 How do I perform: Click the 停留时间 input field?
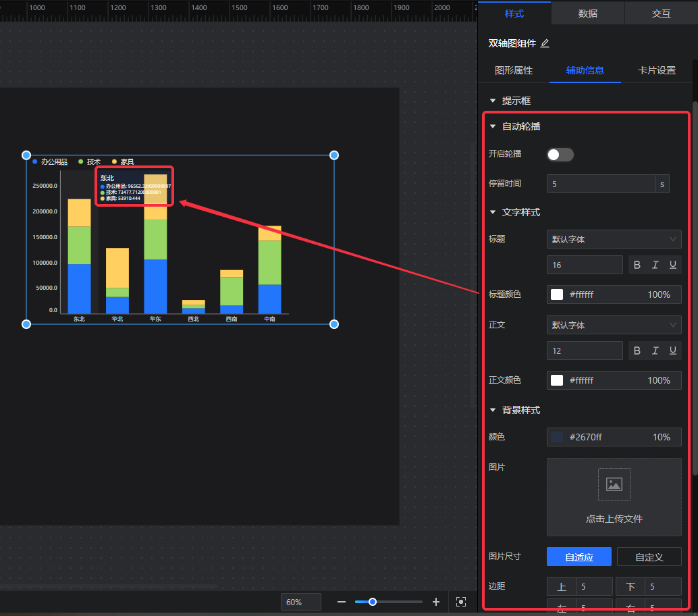600,184
